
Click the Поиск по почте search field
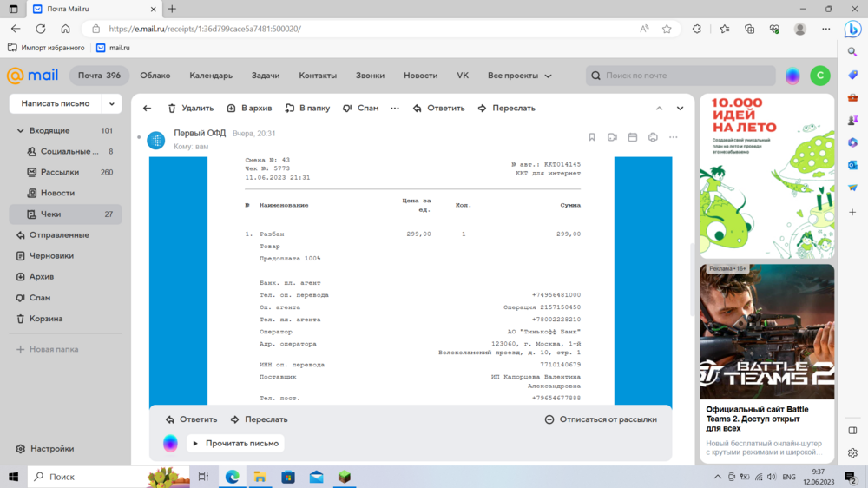(x=681, y=76)
